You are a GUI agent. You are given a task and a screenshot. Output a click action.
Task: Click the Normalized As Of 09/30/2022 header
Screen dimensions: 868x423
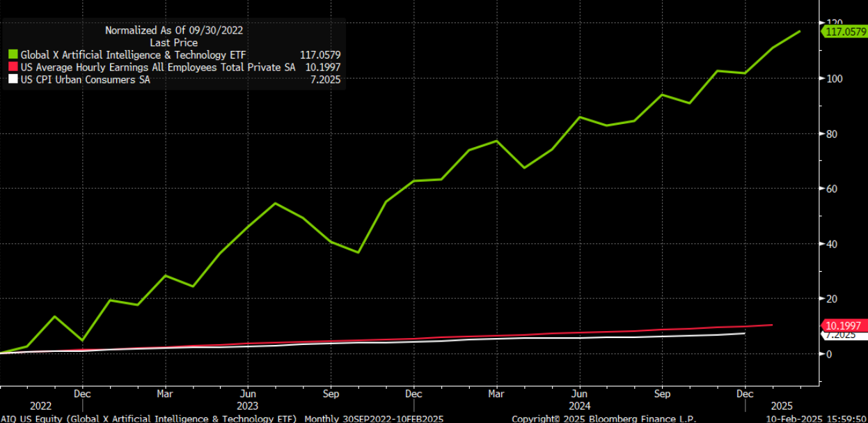coord(173,30)
